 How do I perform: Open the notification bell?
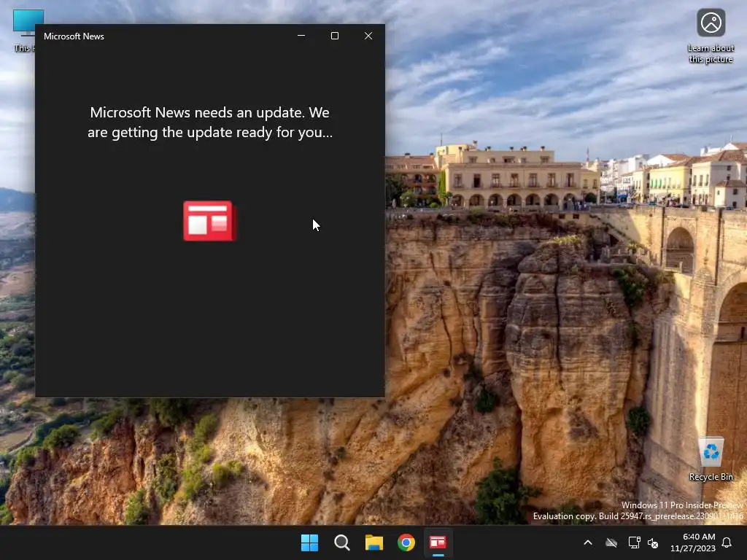pyautogui.click(x=727, y=542)
